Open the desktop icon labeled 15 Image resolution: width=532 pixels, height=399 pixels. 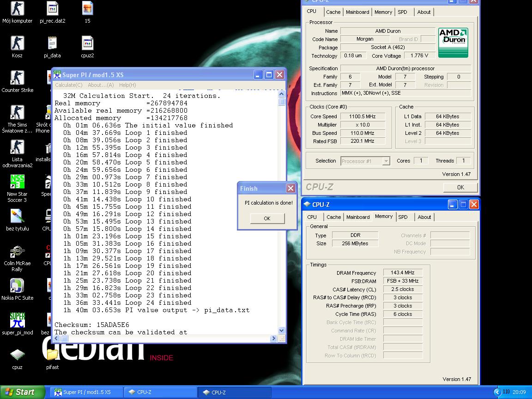coord(88,12)
